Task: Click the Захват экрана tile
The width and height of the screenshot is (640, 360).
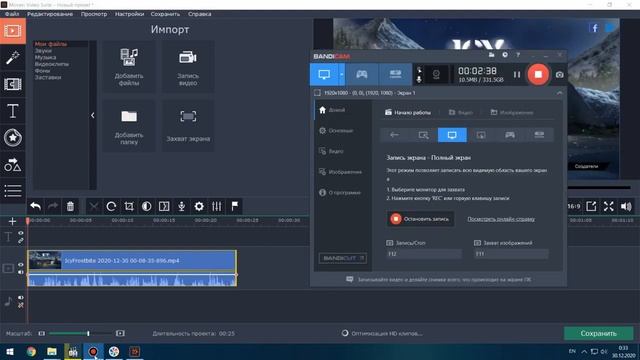Action: (x=188, y=126)
